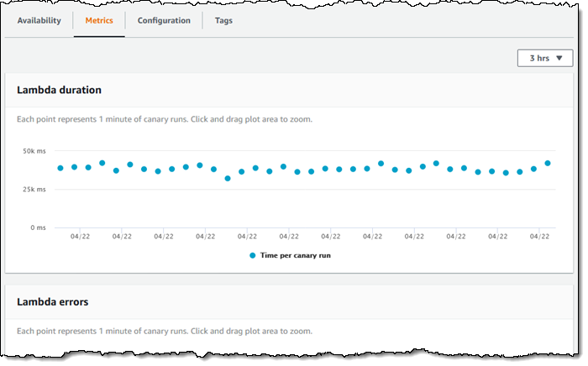
Task: Click the last 04/22 x-axis date label
Action: tap(539, 238)
